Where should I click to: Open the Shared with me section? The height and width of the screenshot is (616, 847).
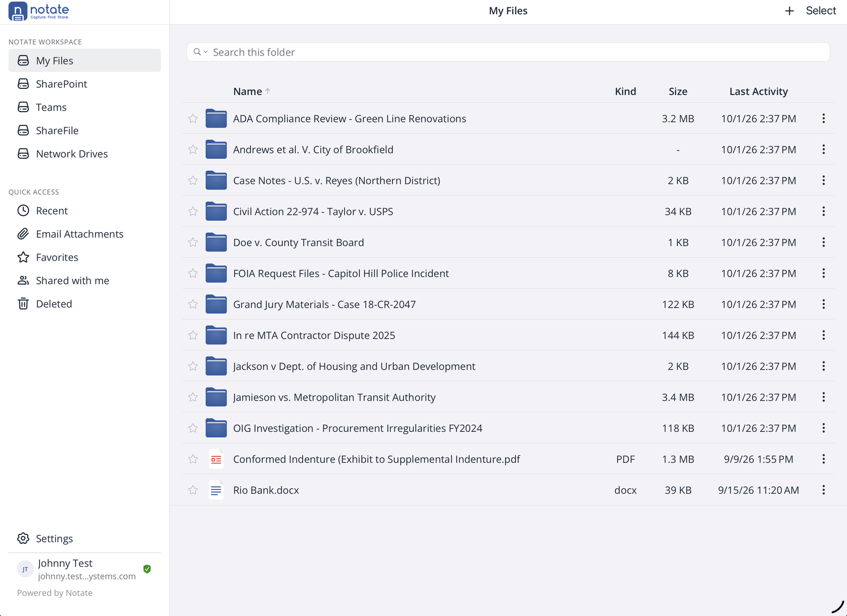[x=85, y=280]
